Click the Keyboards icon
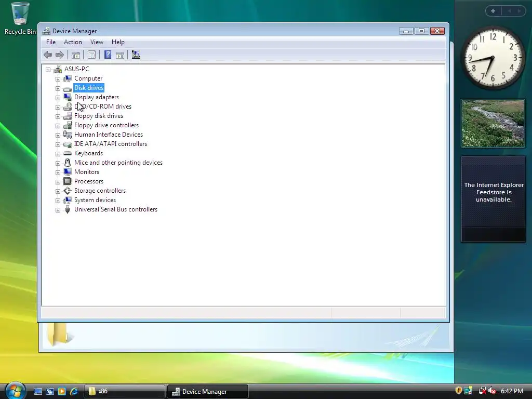The height and width of the screenshot is (399, 532). pos(68,153)
